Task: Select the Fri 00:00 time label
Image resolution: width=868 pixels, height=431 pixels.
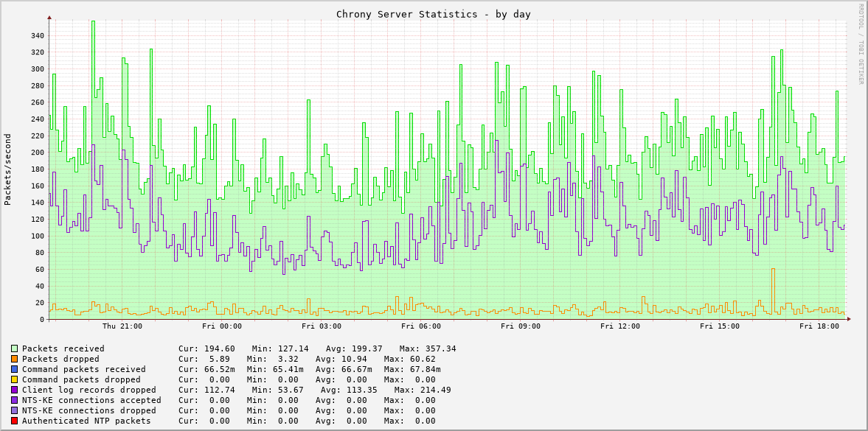Action: click(x=223, y=325)
